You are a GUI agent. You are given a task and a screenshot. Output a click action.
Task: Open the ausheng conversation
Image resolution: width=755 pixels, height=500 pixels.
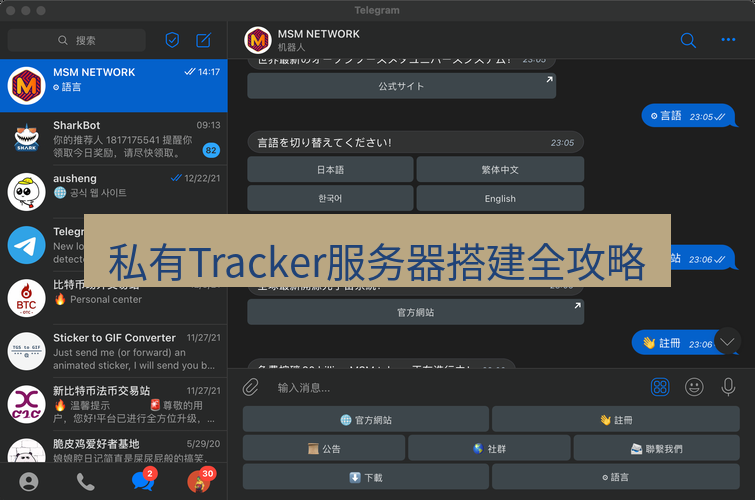pyautogui.click(x=114, y=192)
